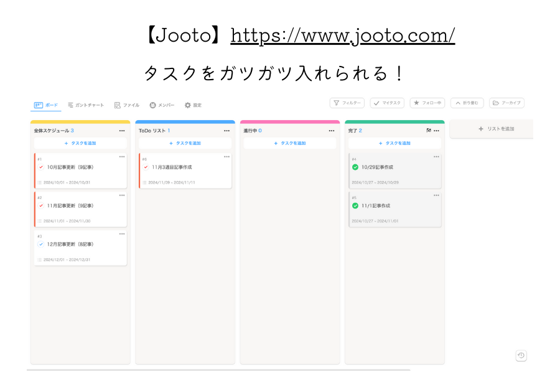
Task: Uncheck the completed 10/29記事作成 task
Action: (x=355, y=167)
